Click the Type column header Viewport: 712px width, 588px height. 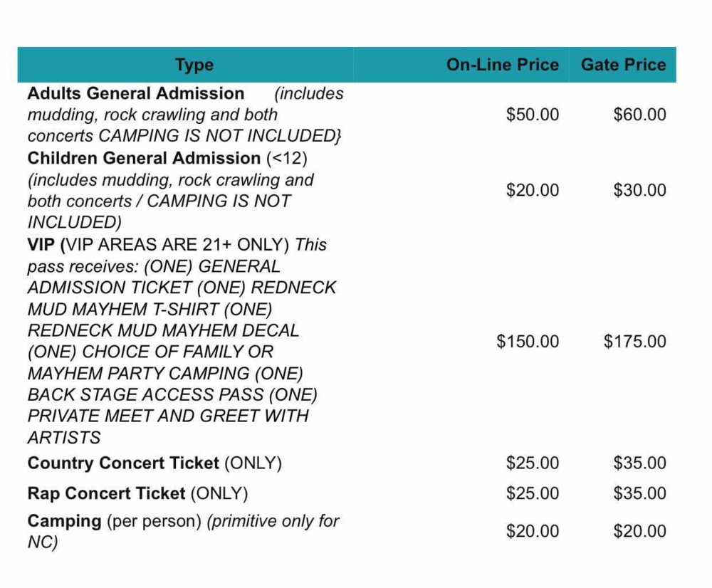tap(194, 65)
